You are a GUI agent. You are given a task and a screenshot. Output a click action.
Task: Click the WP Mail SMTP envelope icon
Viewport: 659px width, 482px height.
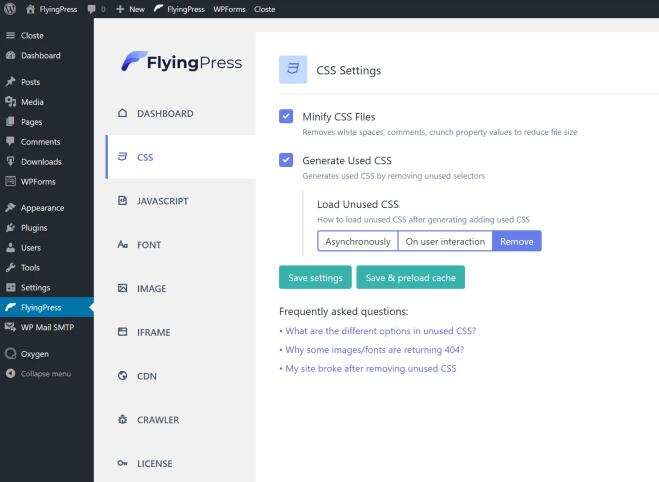11,327
